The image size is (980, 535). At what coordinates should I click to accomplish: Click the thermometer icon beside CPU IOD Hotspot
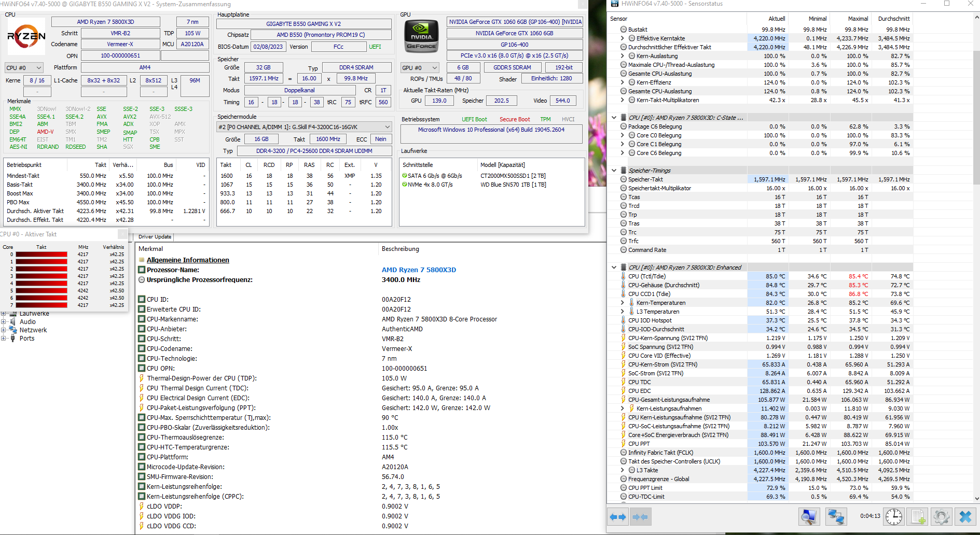point(624,320)
